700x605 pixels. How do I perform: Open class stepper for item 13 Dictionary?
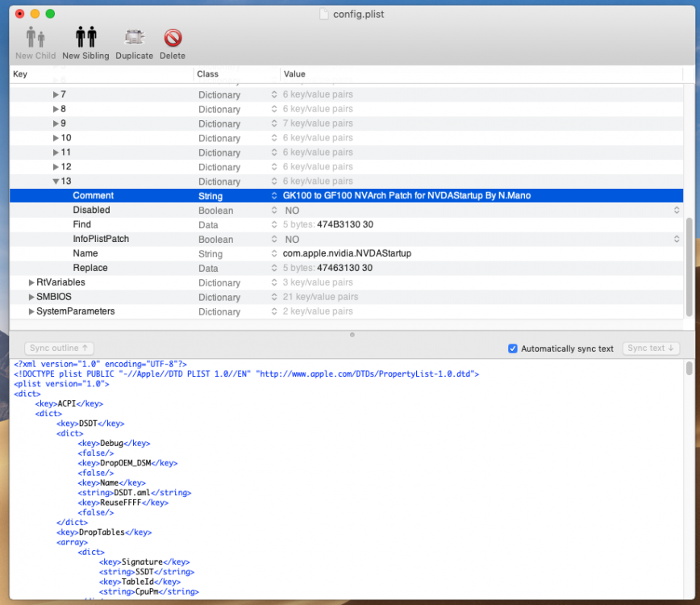(x=274, y=181)
